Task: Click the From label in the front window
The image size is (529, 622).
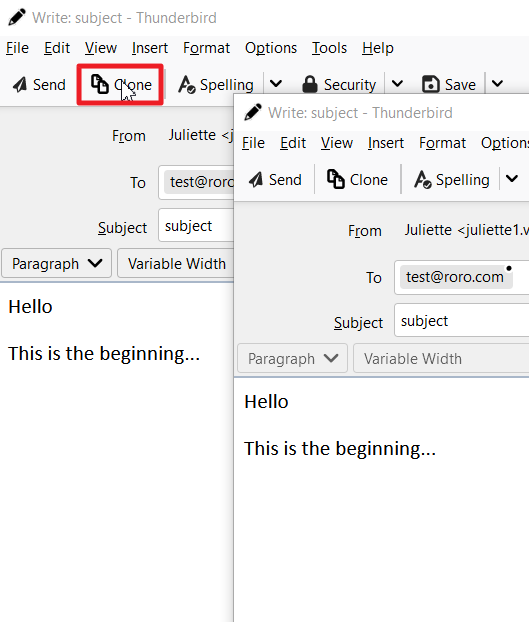Action: [x=365, y=231]
